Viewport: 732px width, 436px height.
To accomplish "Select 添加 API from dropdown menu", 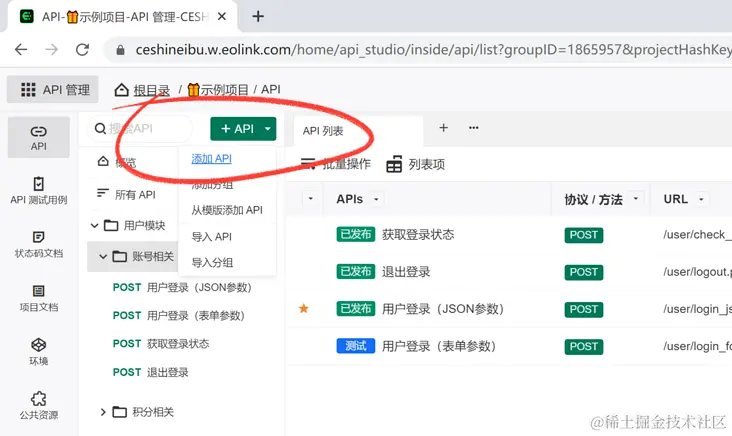I will pos(211,159).
